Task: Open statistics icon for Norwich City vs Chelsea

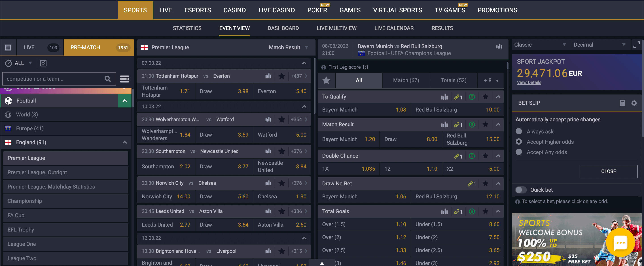Action: point(268,183)
